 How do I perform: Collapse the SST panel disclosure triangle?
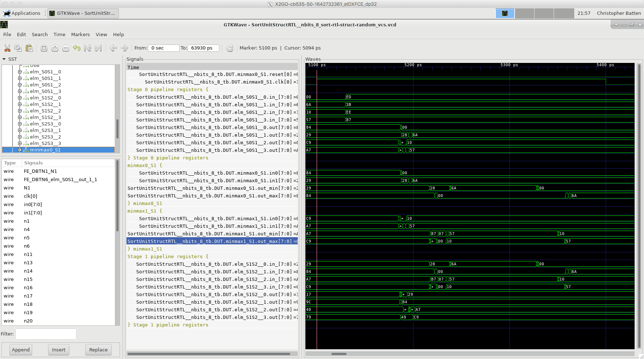[x=4, y=59]
